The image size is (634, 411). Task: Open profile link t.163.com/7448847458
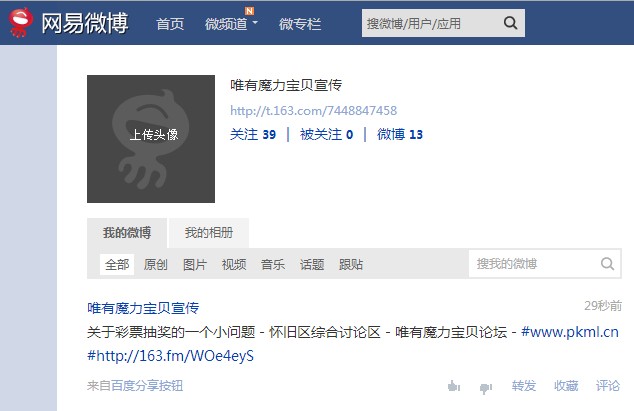click(x=313, y=110)
